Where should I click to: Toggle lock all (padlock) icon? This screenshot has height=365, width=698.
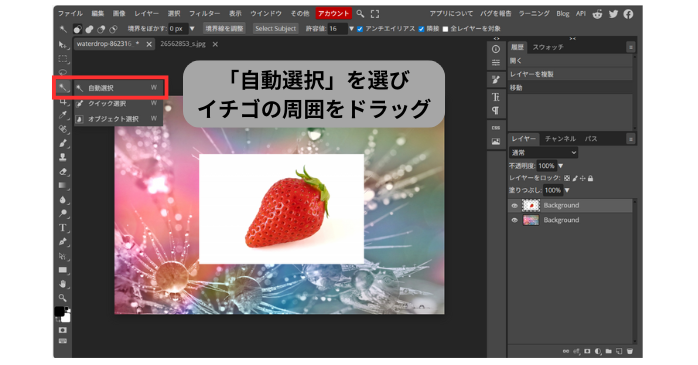(x=590, y=178)
